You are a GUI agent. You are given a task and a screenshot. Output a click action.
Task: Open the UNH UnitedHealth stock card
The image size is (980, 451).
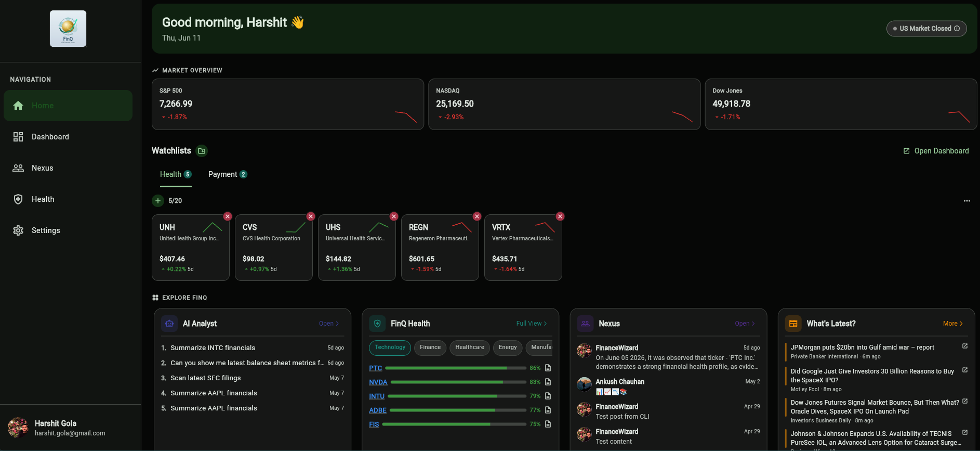[x=191, y=248]
